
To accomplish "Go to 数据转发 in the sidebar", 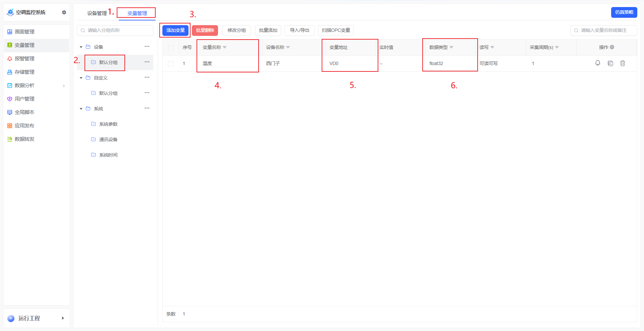I will pyautogui.click(x=24, y=139).
